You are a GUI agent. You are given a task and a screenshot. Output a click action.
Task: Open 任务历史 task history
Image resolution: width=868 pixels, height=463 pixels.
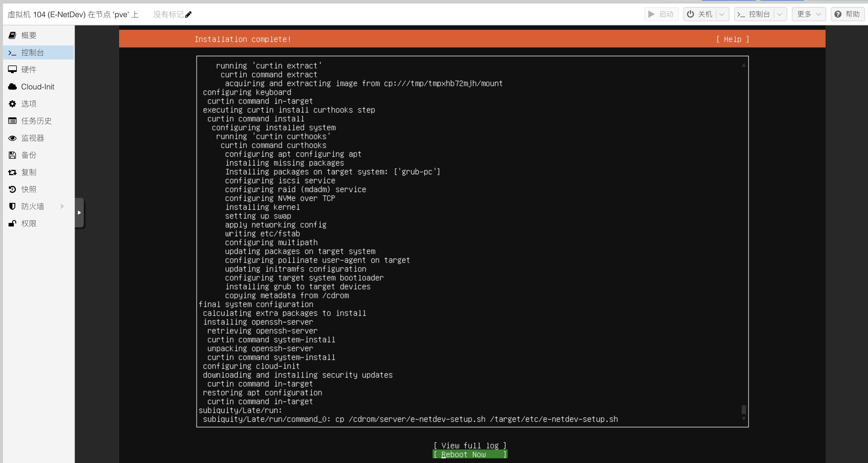click(38, 121)
